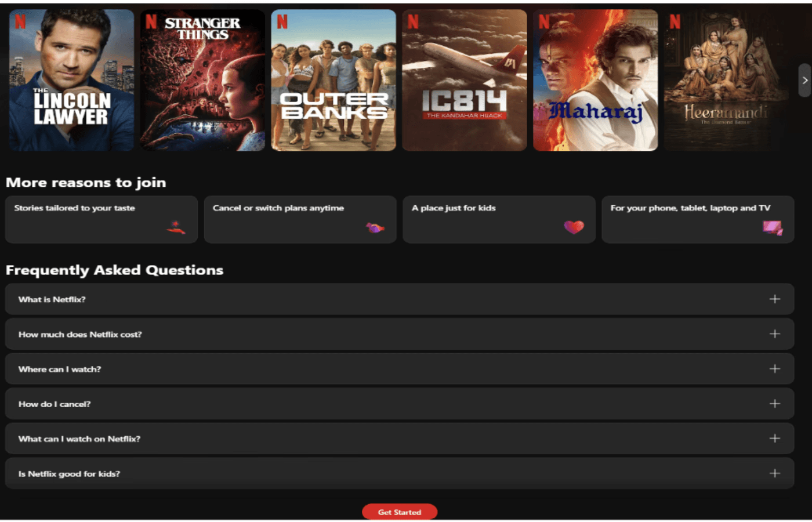Click the next arrow on the poster carousel
The width and height of the screenshot is (812, 522).
click(x=804, y=81)
